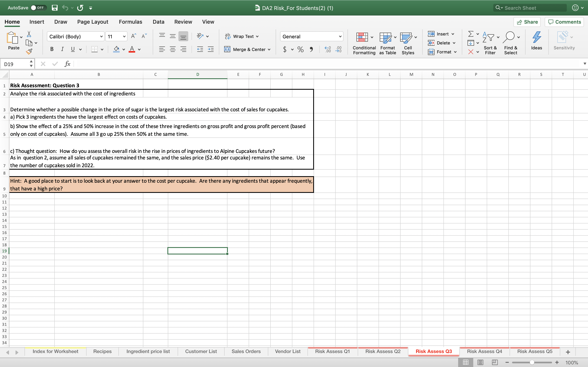
Task: Apply Italic formatting
Action: [x=62, y=49]
